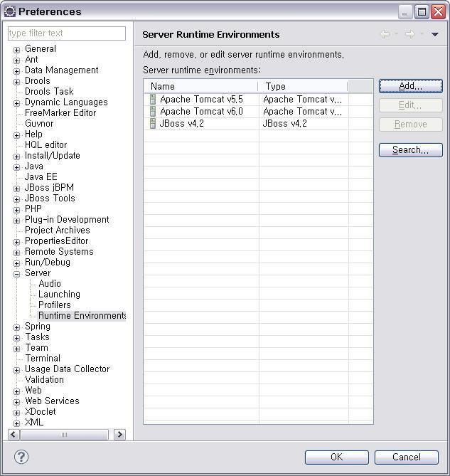Image resolution: width=450 pixels, height=476 pixels.
Task: Expand the Run/Debug node
Action: pyautogui.click(x=16, y=263)
